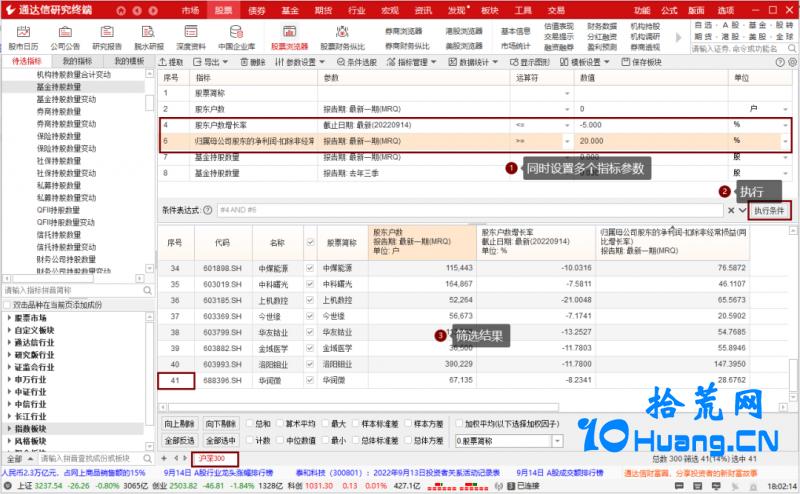This screenshot has width=800, height=494.
Task: Click the ribbon scroll-right arrow
Action: pos(679,37)
